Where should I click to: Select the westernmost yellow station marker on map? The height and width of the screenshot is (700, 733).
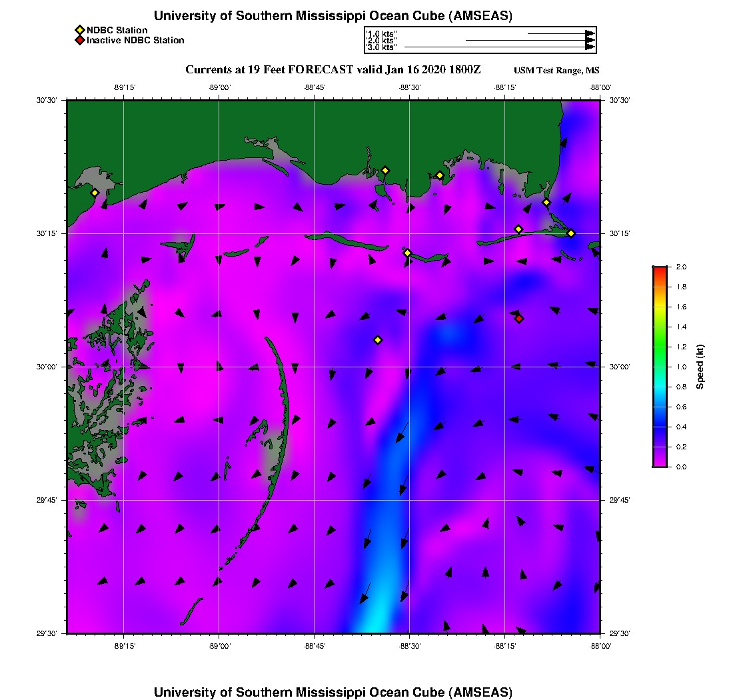pyautogui.click(x=95, y=193)
